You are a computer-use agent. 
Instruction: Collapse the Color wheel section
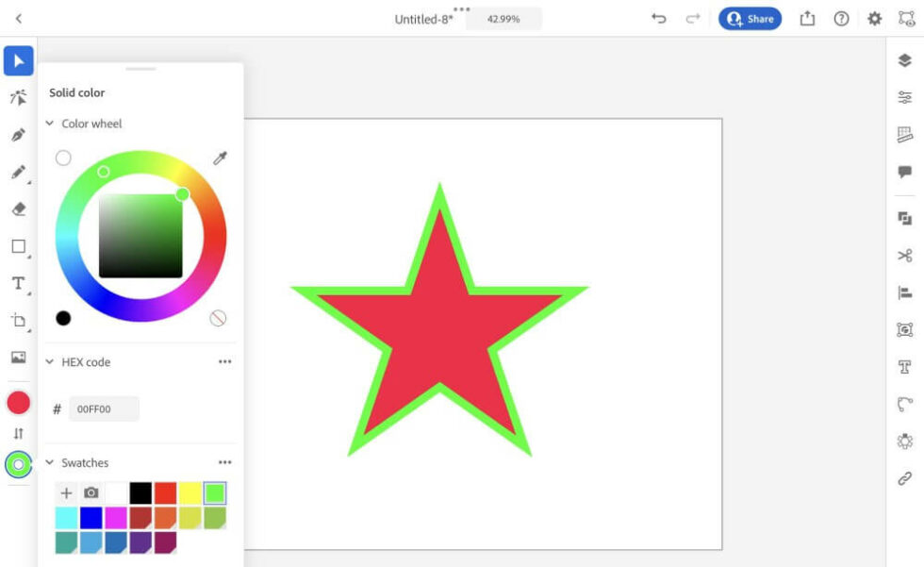point(47,124)
